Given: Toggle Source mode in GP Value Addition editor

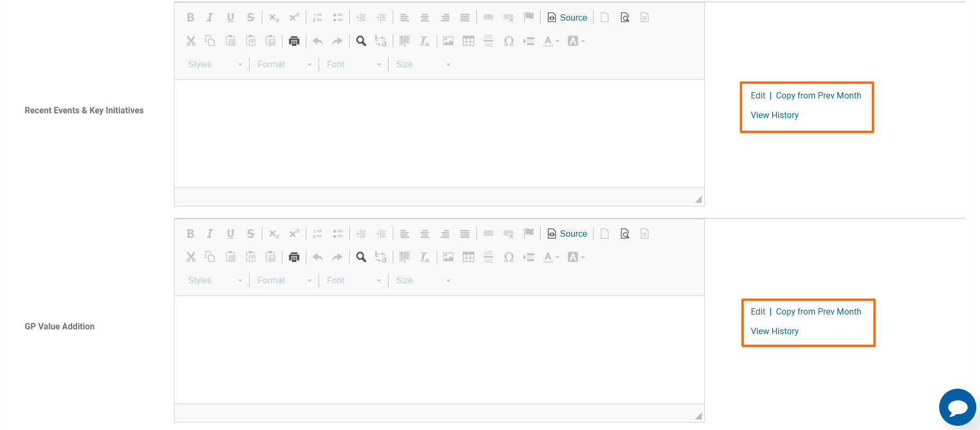Looking at the screenshot, I should [567, 234].
